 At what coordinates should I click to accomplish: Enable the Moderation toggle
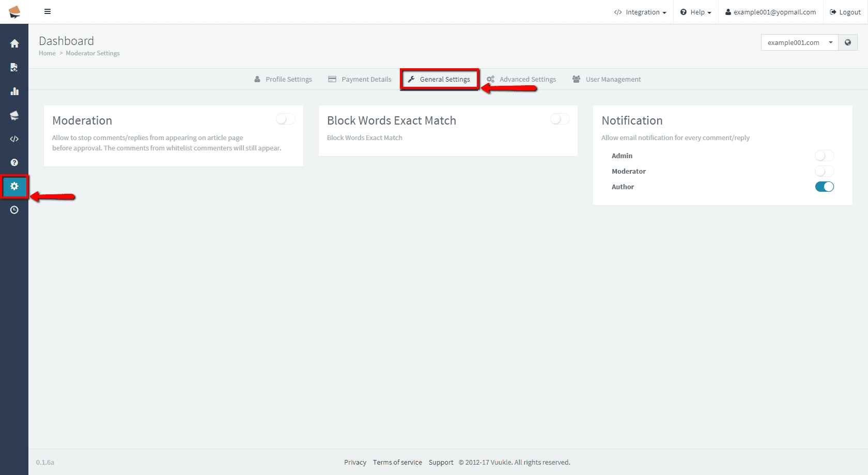click(x=285, y=119)
